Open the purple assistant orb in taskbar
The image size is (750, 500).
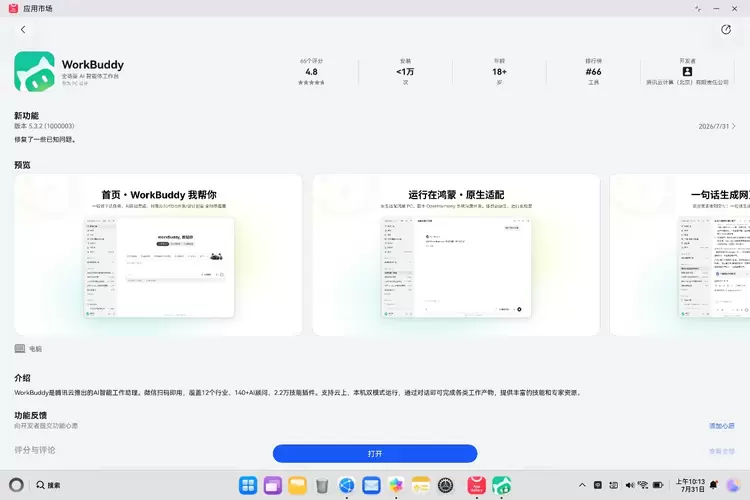[732, 485]
